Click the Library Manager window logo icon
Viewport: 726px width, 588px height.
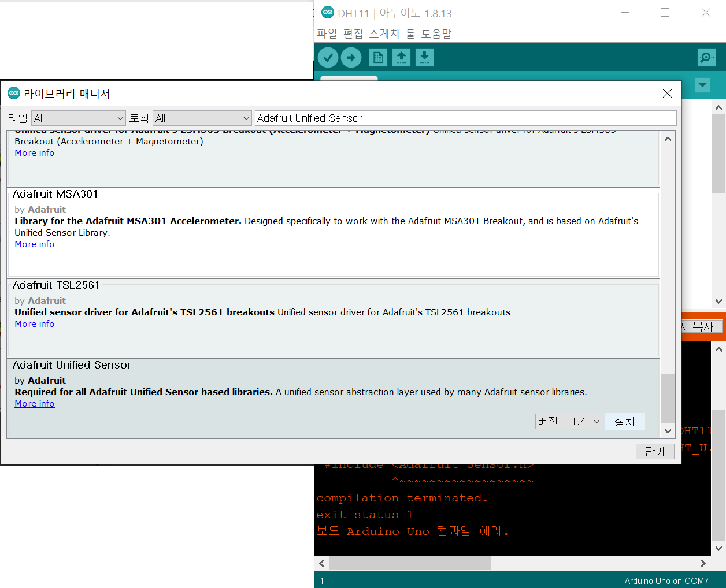click(14, 93)
